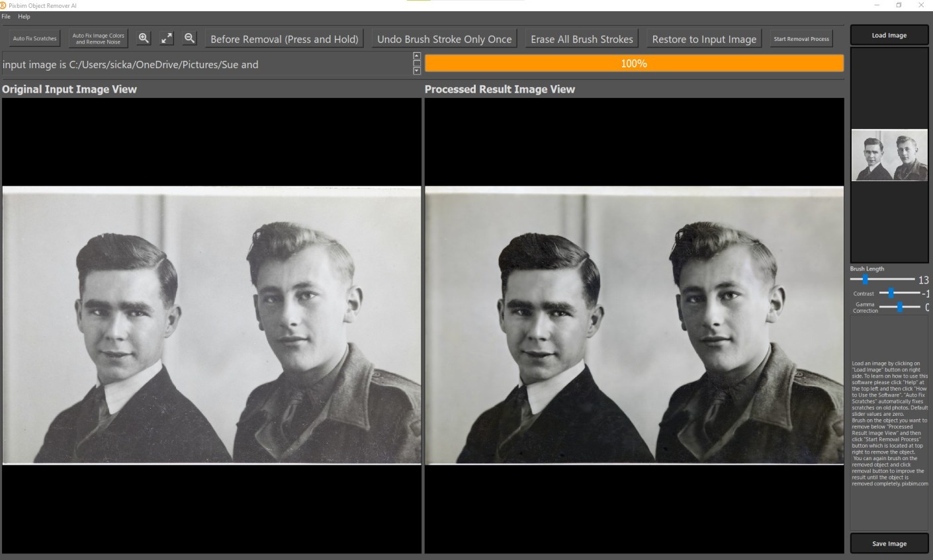Open the File menu
933x560 pixels.
coord(6,17)
